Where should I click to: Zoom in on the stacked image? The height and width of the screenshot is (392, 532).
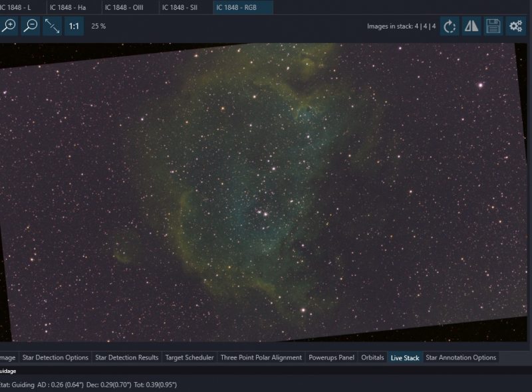tap(9, 26)
